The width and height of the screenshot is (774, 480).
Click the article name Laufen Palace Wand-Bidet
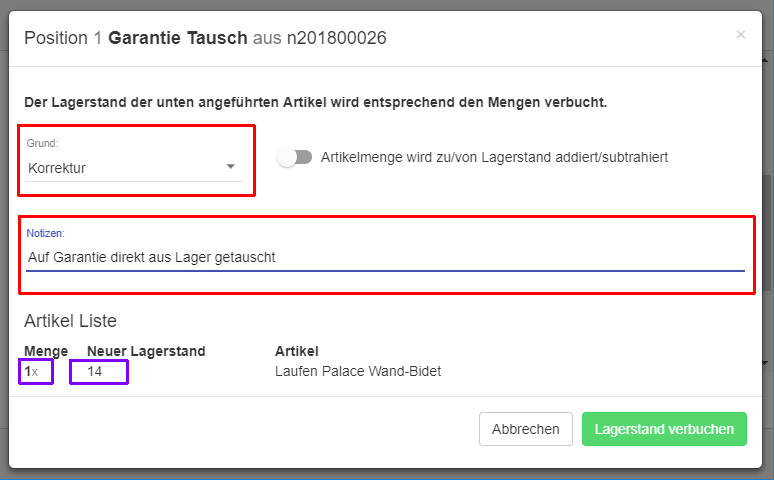point(358,371)
